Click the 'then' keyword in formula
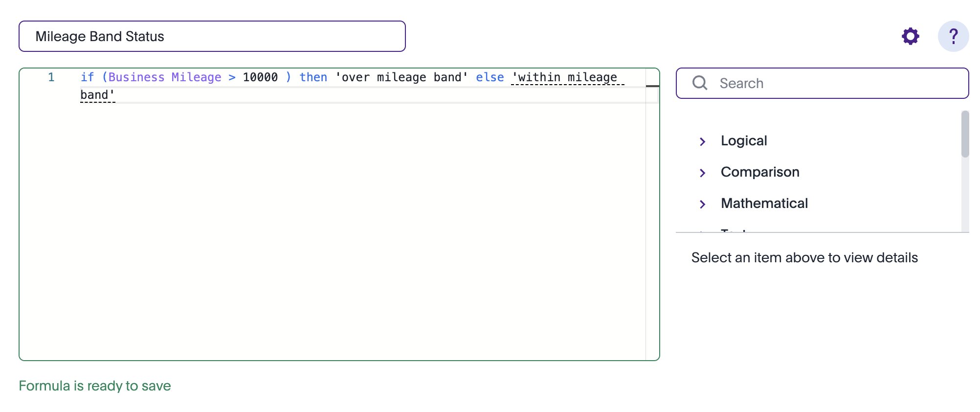 pos(313,77)
